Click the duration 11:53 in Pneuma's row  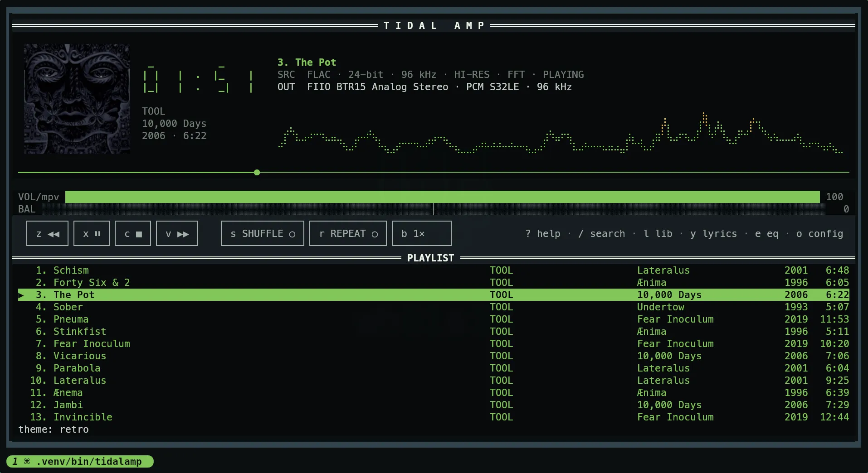[x=834, y=319]
